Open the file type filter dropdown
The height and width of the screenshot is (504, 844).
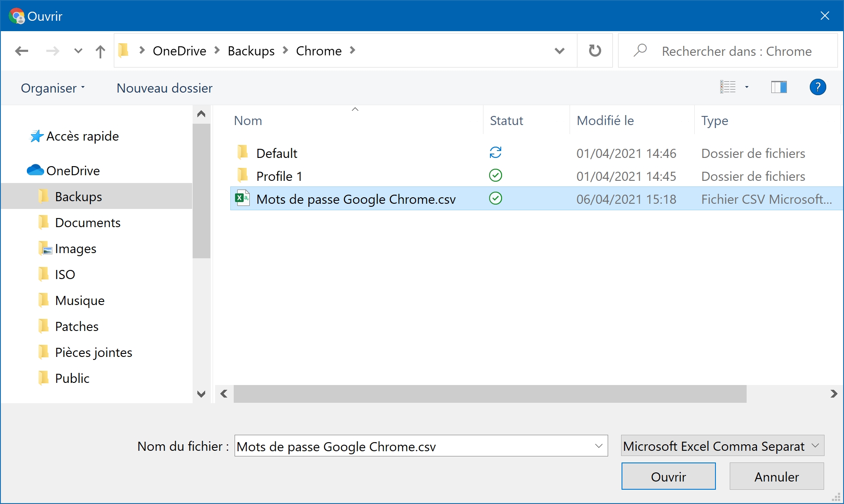tap(722, 446)
